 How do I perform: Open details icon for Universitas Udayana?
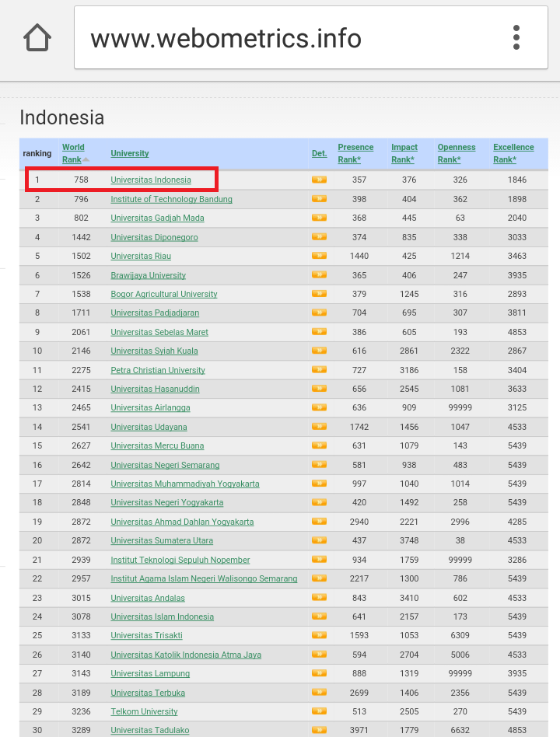tap(319, 427)
